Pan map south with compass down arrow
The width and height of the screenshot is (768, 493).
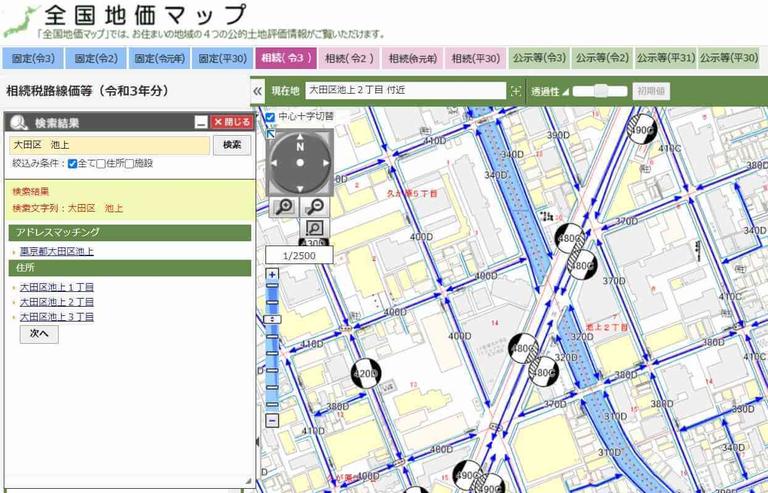(300, 189)
